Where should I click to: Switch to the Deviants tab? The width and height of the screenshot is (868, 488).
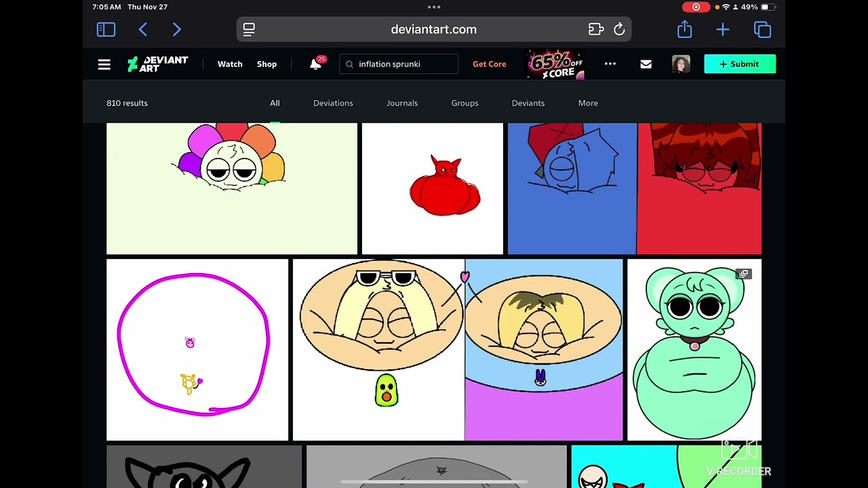tap(528, 103)
